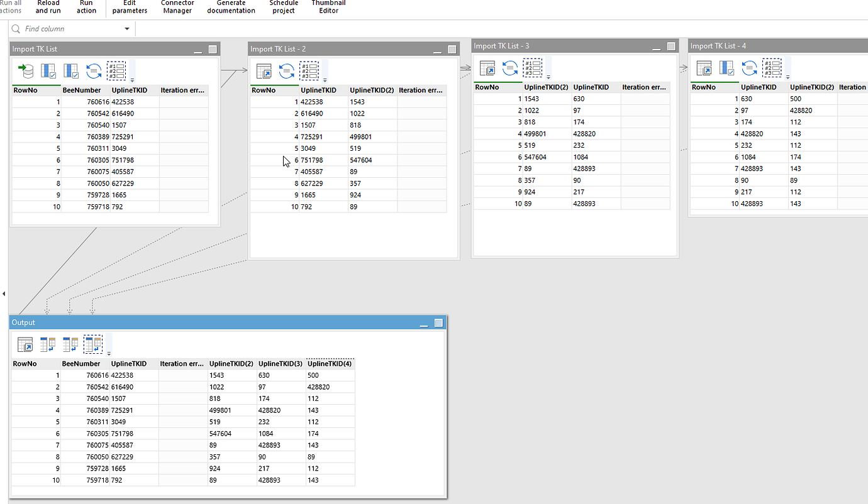Select Iteration err... header in Output table
Viewport: 868px width, 504px height.
pos(183,363)
